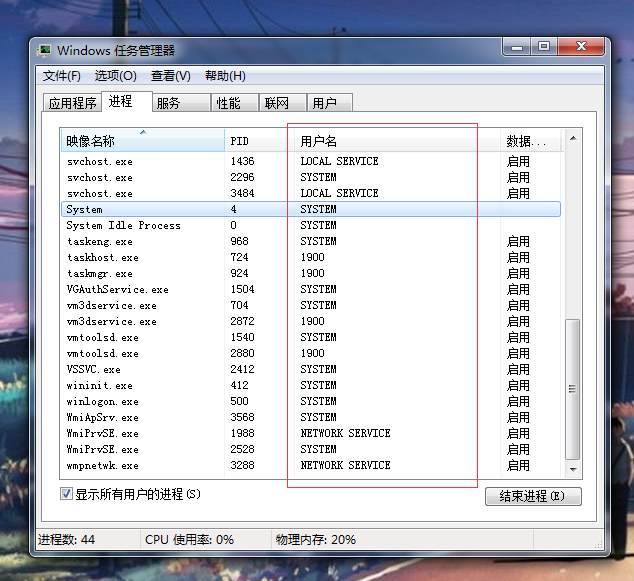Select vm3dservice.exe row with PID 2872
The height and width of the screenshot is (581, 634).
tap(311, 321)
